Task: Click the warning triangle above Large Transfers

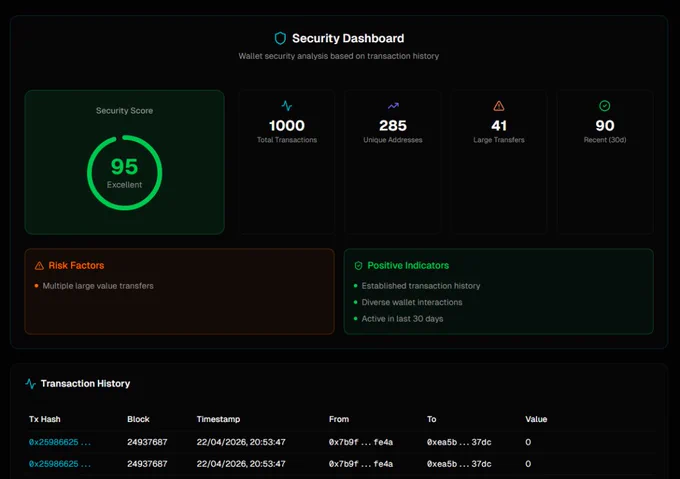Action: pyautogui.click(x=499, y=106)
